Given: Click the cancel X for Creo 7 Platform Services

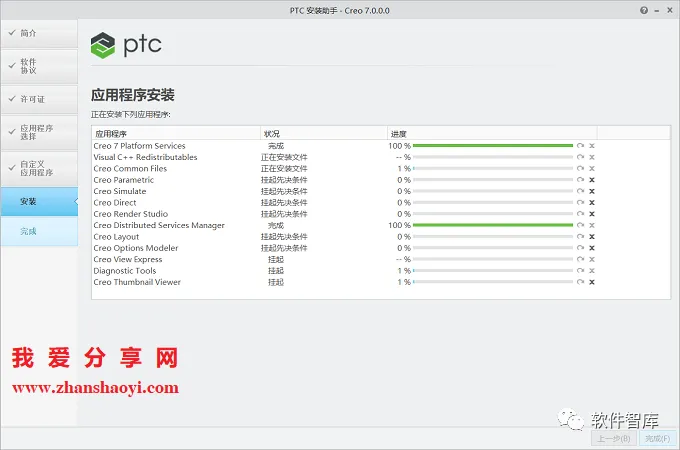Looking at the screenshot, I should pos(592,146).
